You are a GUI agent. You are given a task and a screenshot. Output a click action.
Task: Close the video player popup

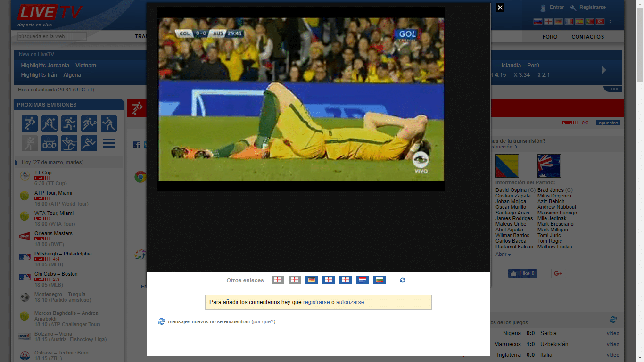(500, 8)
